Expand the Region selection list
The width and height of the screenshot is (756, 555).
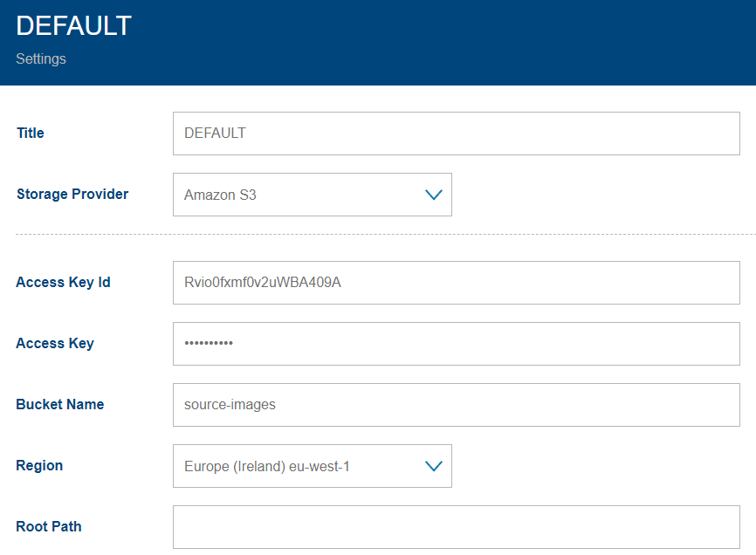point(312,465)
